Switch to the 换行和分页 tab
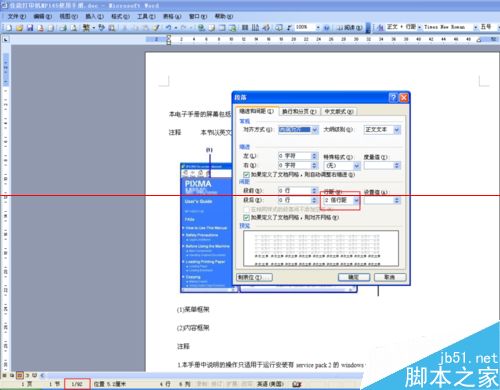Screen dimensions: 500x390 pyautogui.click(x=299, y=111)
